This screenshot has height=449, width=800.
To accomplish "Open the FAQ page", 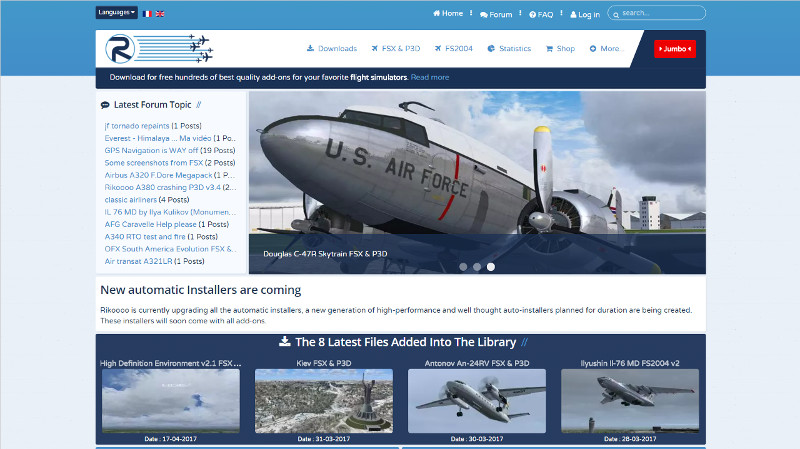I will 542,14.
